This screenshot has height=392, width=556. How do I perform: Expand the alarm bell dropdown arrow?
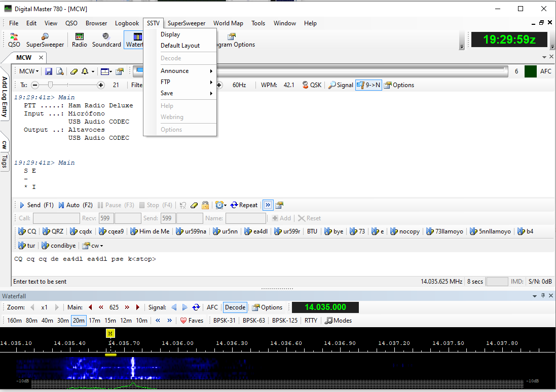pos(93,71)
